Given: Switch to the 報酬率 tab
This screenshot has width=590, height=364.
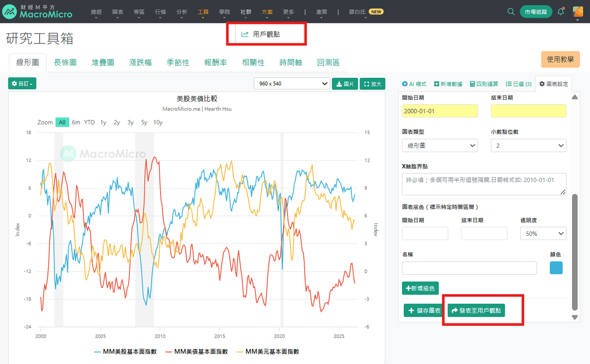Looking at the screenshot, I should click(x=216, y=62).
